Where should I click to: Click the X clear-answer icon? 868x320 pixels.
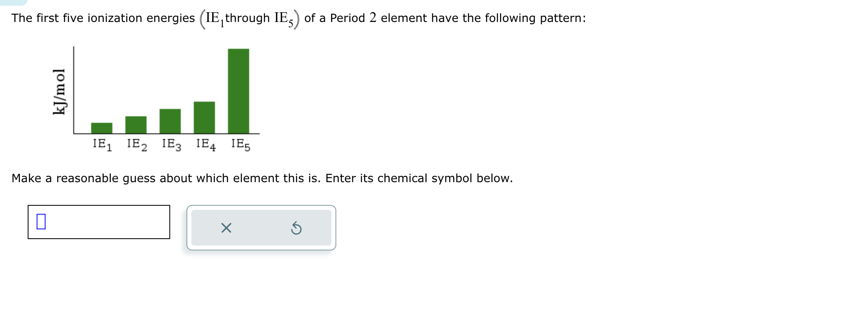point(226,228)
